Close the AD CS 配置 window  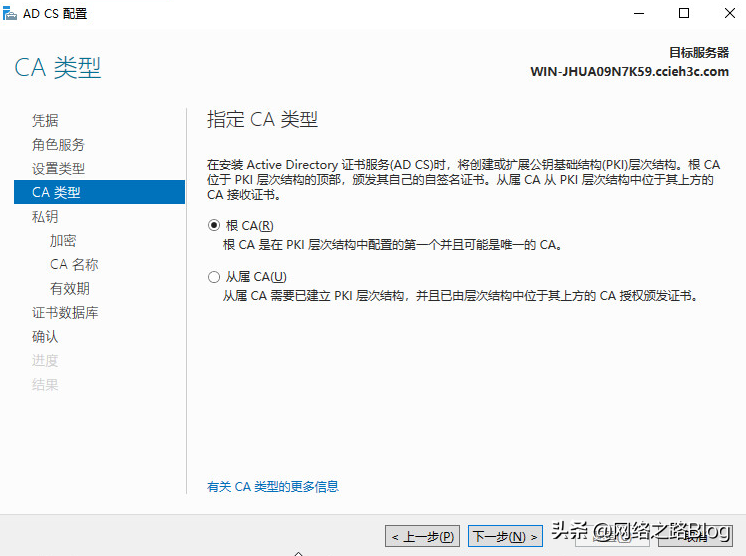click(730, 13)
